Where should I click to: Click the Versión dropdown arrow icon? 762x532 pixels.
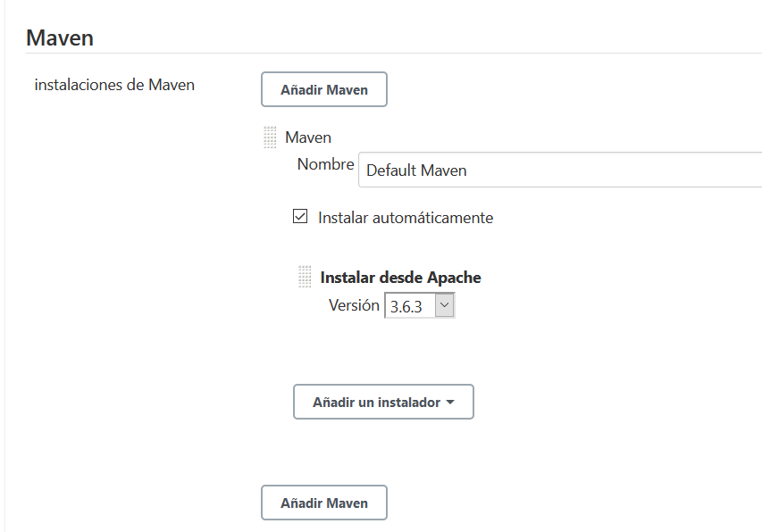pyautogui.click(x=445, y=304)
